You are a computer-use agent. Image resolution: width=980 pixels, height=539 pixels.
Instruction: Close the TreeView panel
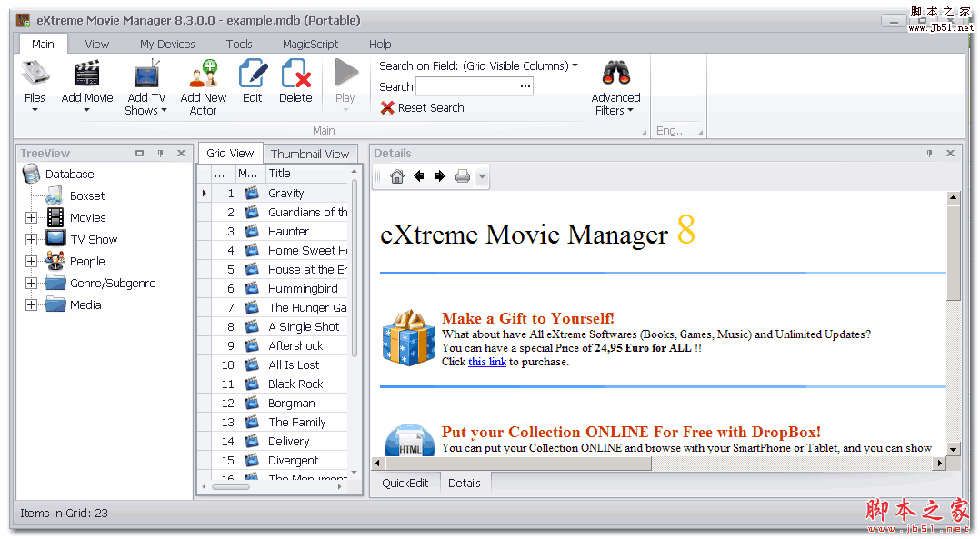point(181,153)
